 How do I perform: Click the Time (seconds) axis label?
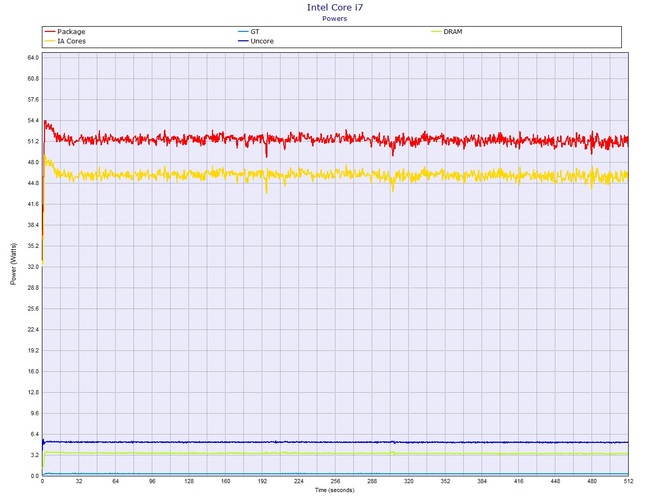point(335,490)
